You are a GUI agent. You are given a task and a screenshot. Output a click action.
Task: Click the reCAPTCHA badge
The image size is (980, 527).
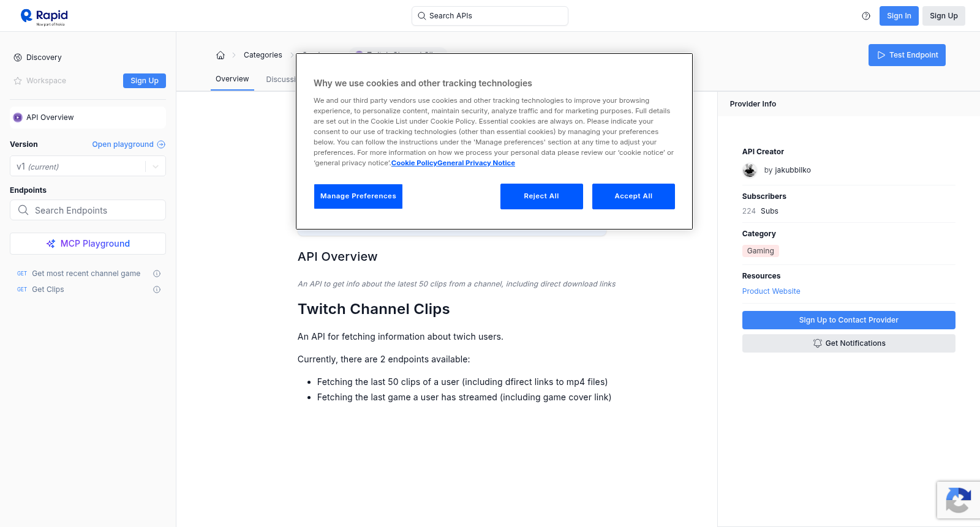coord(959,500)
